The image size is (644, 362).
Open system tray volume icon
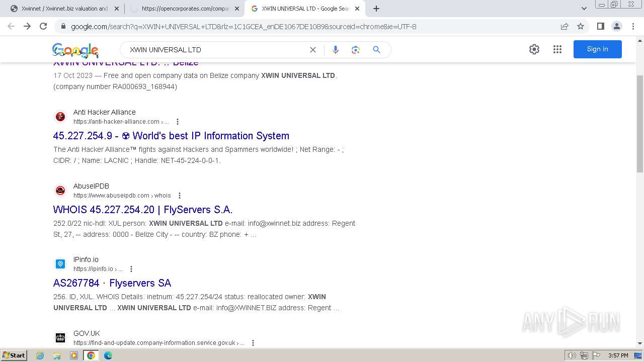[x=572, y=355]
